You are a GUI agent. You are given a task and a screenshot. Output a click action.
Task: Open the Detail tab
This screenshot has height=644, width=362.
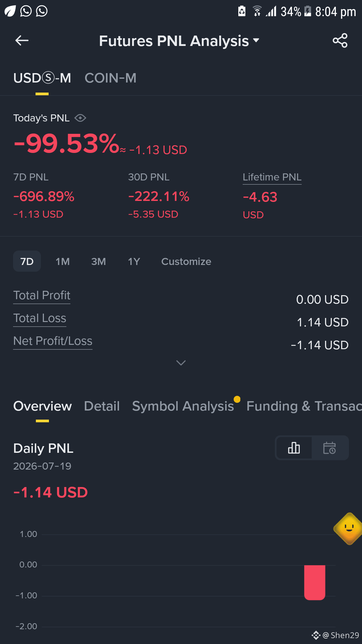[102, 406]
